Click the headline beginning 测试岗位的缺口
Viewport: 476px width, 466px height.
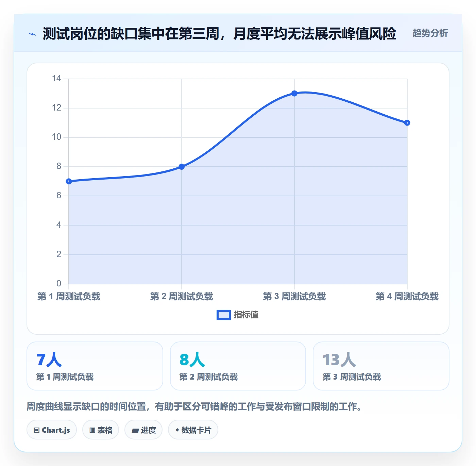coord(219,34)
